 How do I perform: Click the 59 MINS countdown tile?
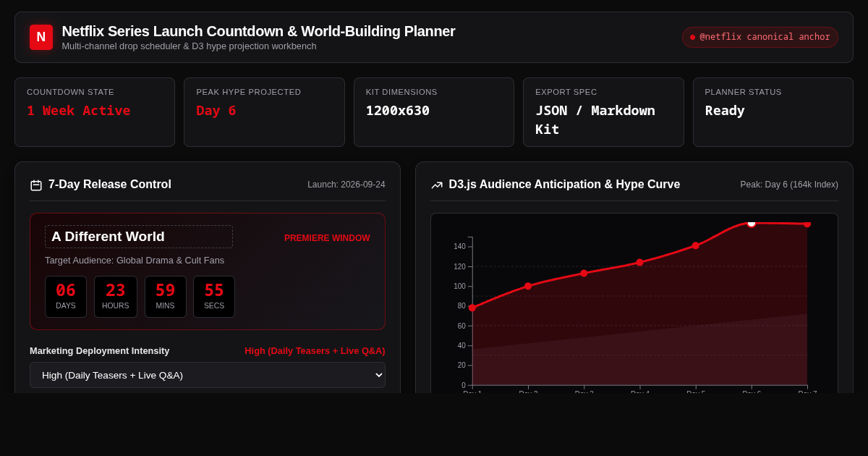click(166, 297)
